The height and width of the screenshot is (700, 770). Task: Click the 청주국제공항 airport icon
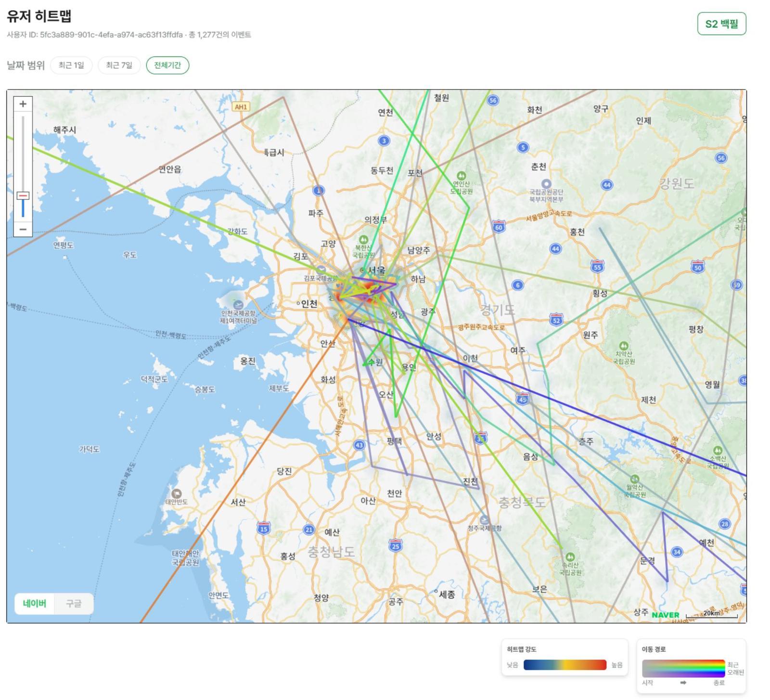coord(484,520)
